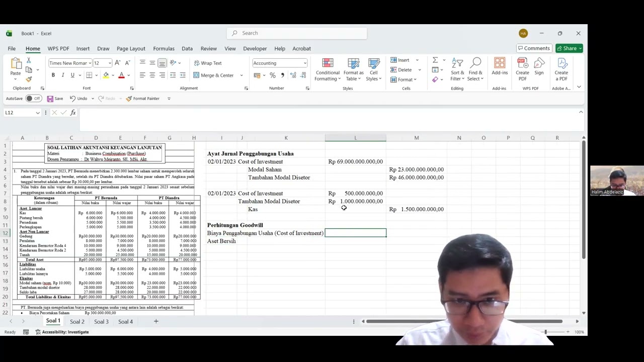Click the Increase Decimal icon
Screen dimensions: 644x362
pyautogui.click(x=293, y=75)
